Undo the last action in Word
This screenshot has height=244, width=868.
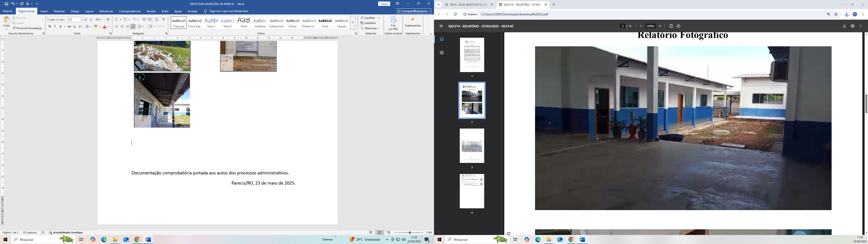click(13, 4)
